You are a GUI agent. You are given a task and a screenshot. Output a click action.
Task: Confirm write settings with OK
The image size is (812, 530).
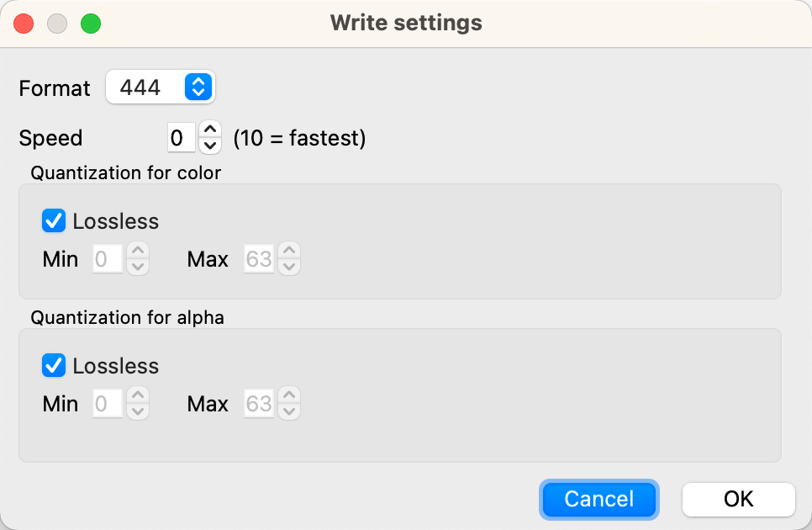click(x=738, y=499)
